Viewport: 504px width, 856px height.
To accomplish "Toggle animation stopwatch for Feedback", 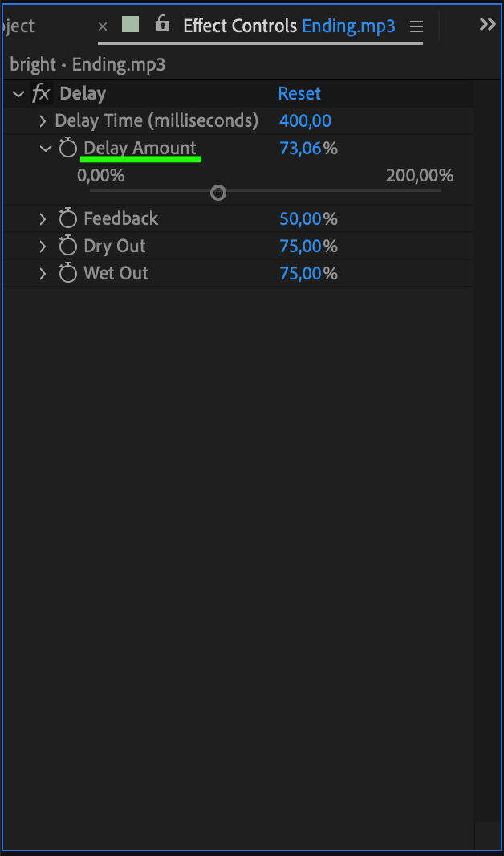I will 68,219.
